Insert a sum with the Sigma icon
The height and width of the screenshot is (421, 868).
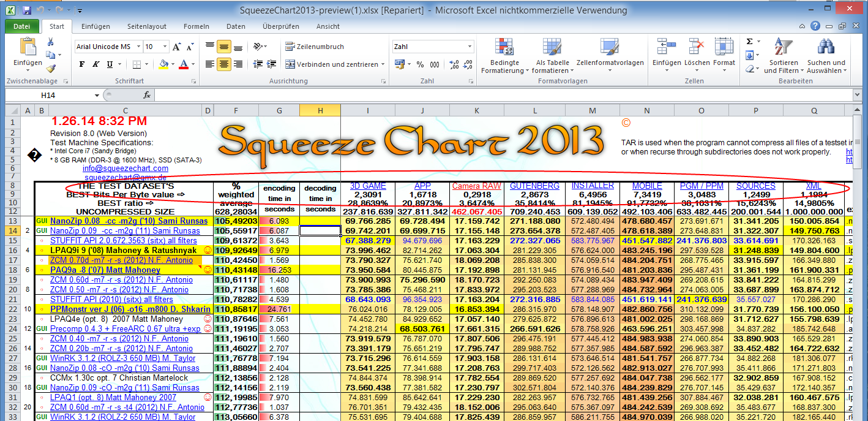[x=749, y=42]
